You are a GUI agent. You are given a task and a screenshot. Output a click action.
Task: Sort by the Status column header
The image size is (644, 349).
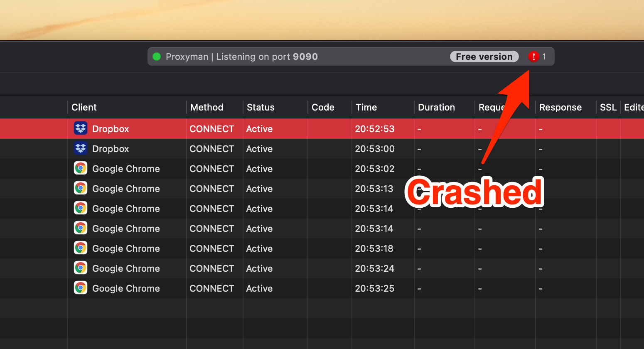click(x=261, y=107)
